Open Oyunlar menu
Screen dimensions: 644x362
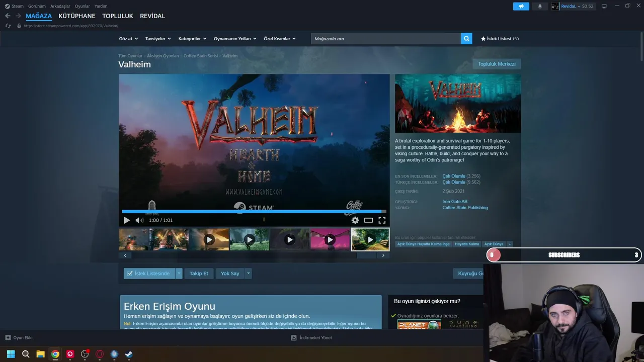83,6
